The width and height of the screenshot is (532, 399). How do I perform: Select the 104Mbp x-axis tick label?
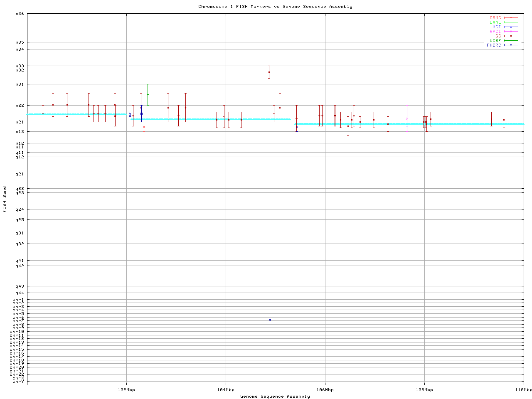pos(226,390)
